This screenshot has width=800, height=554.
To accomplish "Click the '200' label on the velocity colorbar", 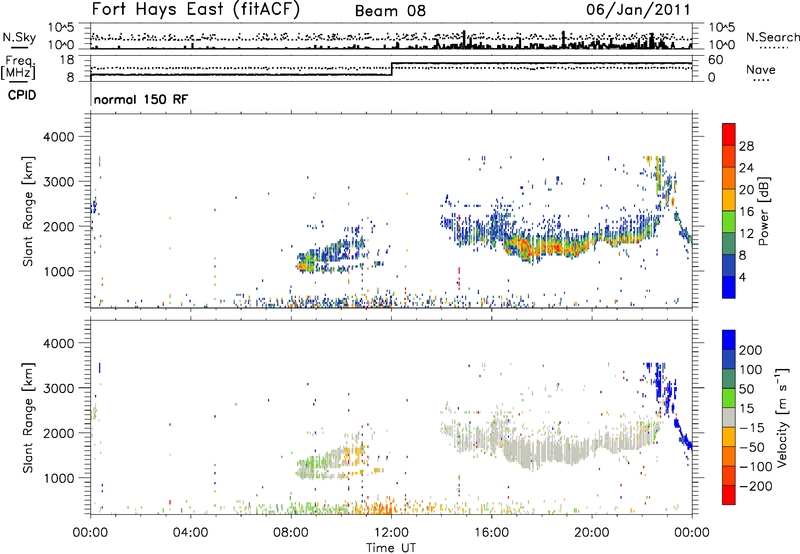I will tap(751, 350).
